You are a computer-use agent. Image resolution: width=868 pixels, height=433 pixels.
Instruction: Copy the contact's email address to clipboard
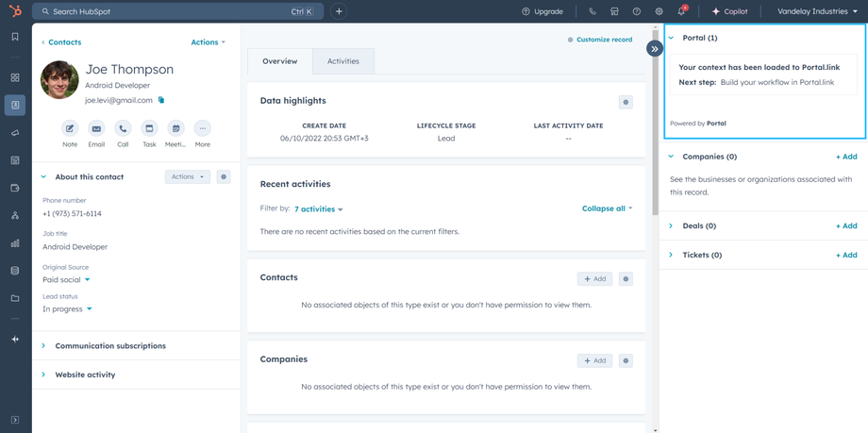pos(161,100)
